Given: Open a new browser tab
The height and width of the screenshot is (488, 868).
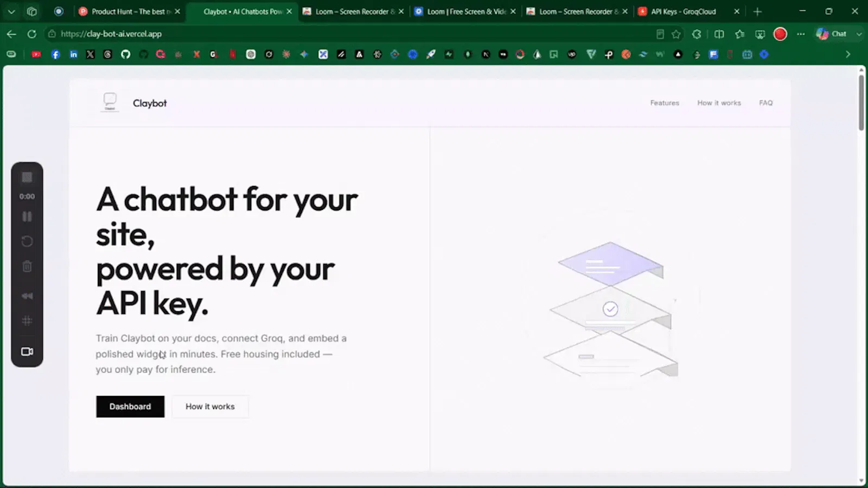Looking at the screenshot, I should pos(757,11).
